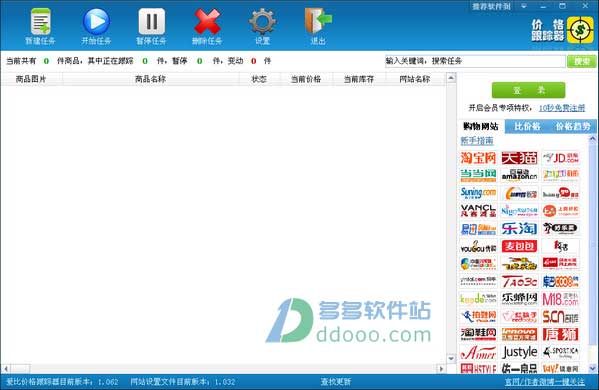
Task: Pause tasks with the pause icon
Action: click(x=152, y=22)
